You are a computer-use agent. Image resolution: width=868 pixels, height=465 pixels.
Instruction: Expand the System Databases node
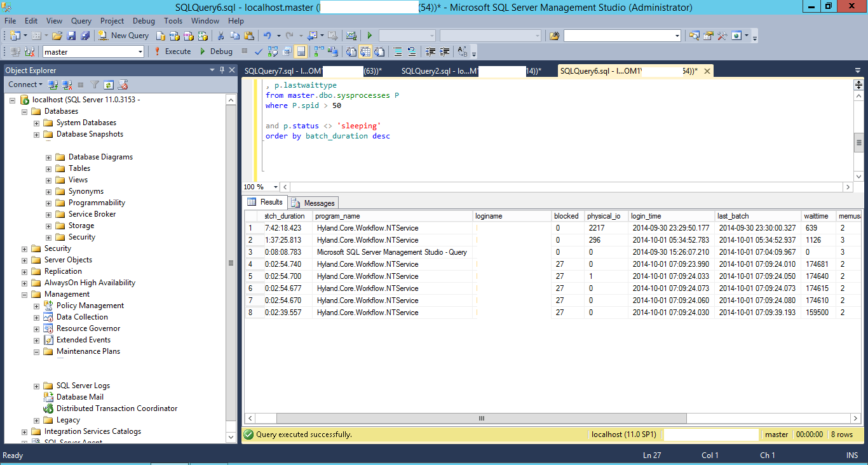click(x=37, y=123)
